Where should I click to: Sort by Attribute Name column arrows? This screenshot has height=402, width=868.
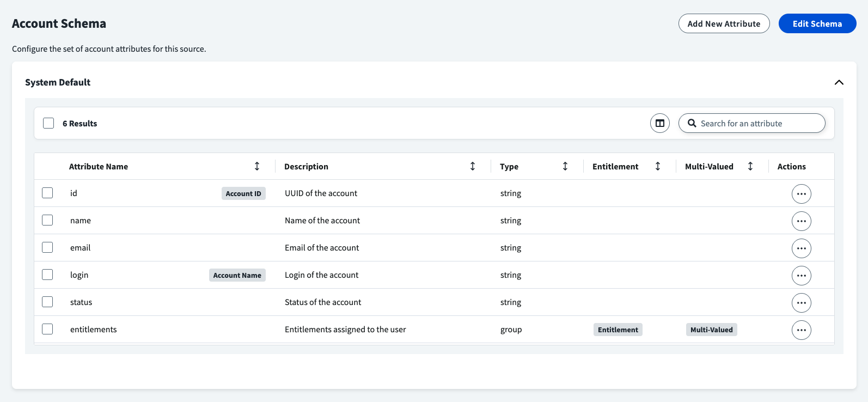tap(257, 166)
